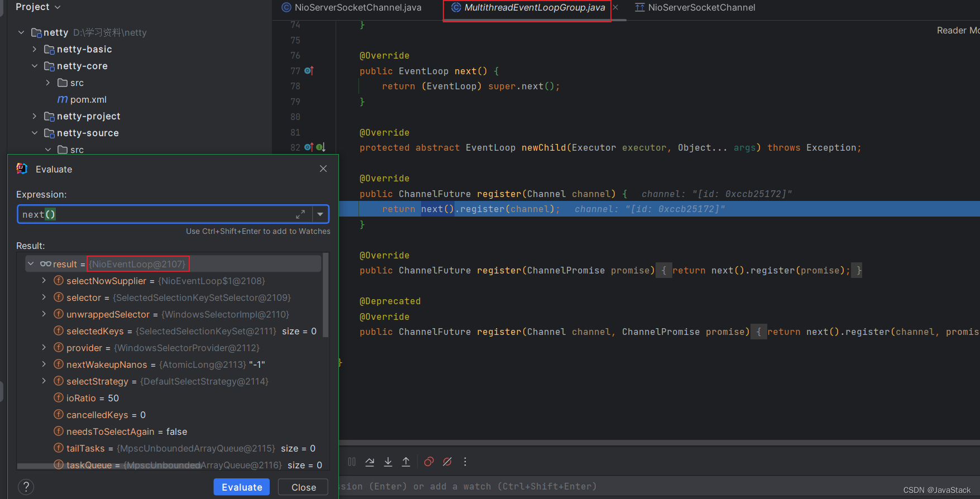
Task: Click the Evaluate button
Action: point(242,487)
